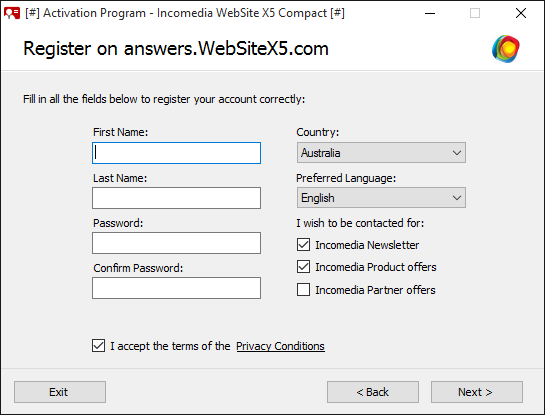Expand the Preferred Language dropdown
Image resolution: width=545 pixels, height=415 pixels.
pyautogui.click(x=381, y=198)
